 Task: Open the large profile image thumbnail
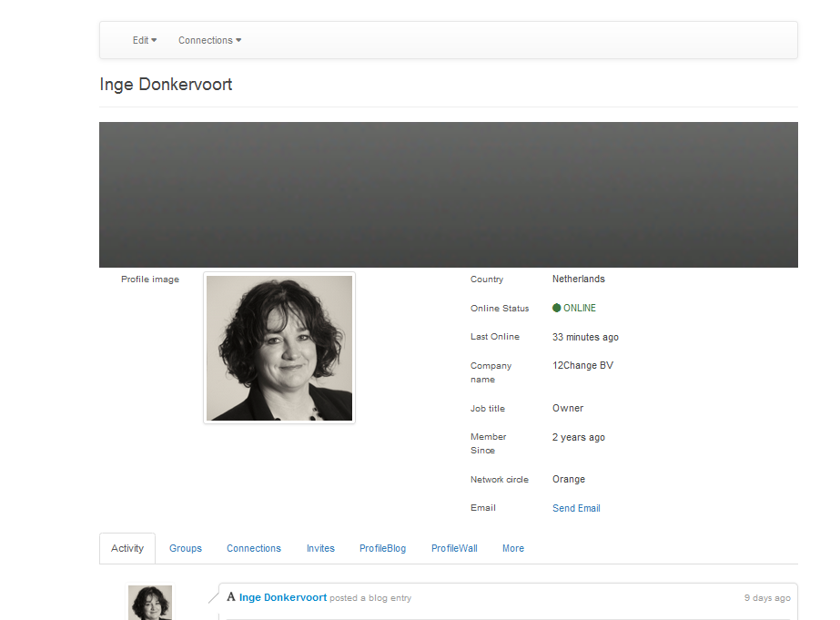pos(279,348)
